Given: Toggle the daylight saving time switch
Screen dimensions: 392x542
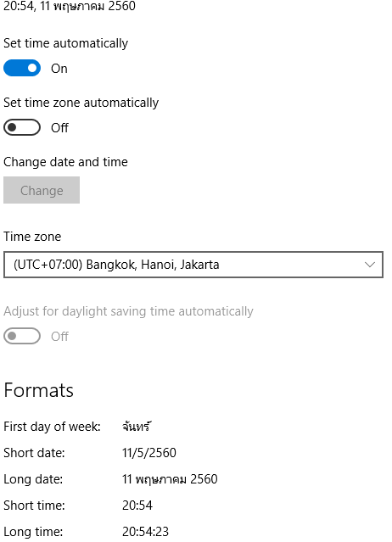Looking at the screenshot, I should point(22,336).
